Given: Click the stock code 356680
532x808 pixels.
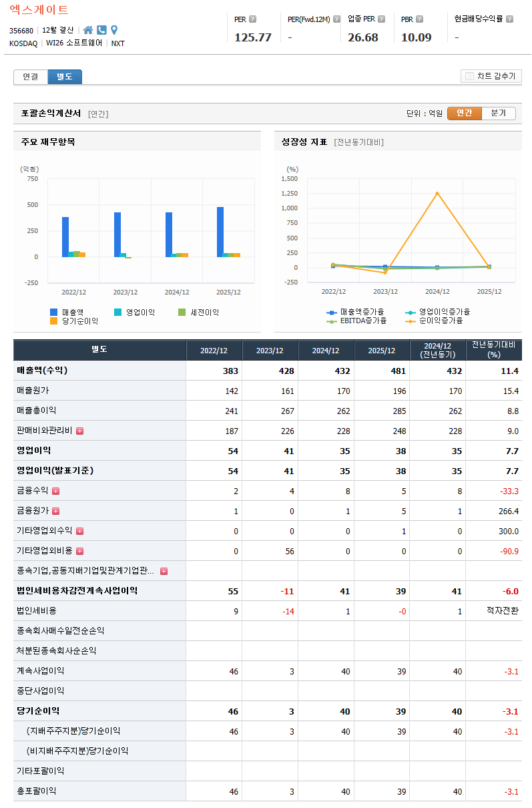Looking at the screenshot, I should (21, 31).
